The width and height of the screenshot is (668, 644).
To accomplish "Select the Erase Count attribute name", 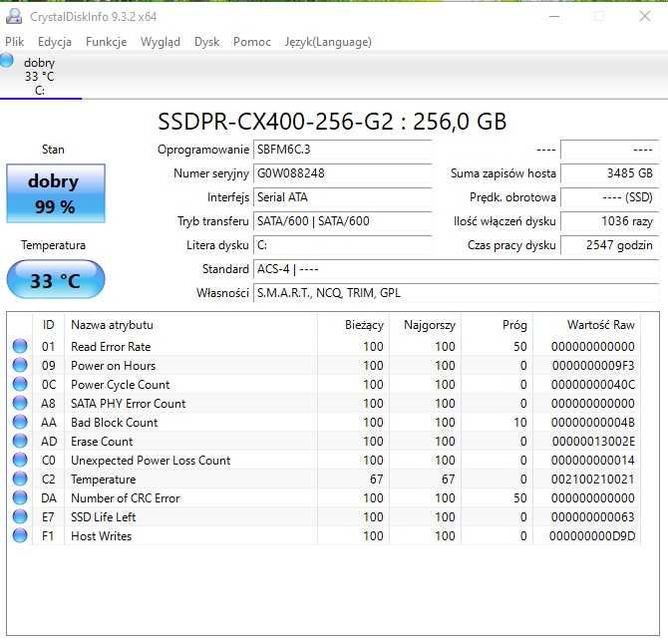I will tap(102, 442).
